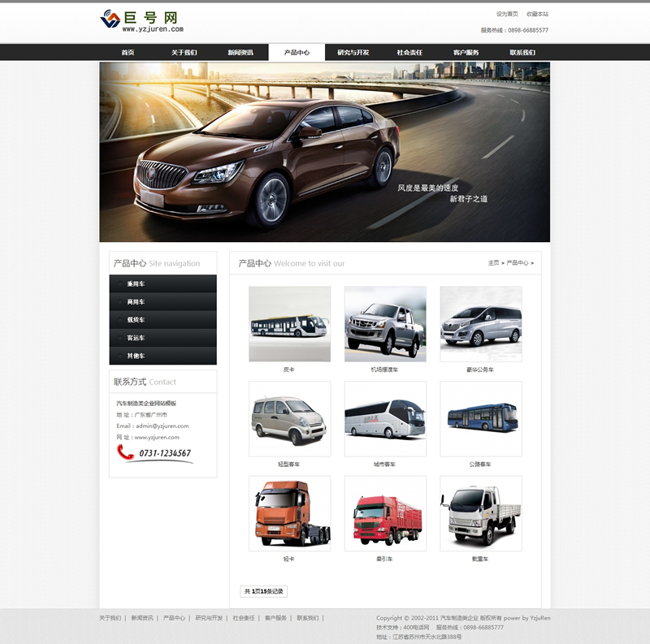
Task: Go to 首页 in the main navigation
Action: [x=128, y=53]
